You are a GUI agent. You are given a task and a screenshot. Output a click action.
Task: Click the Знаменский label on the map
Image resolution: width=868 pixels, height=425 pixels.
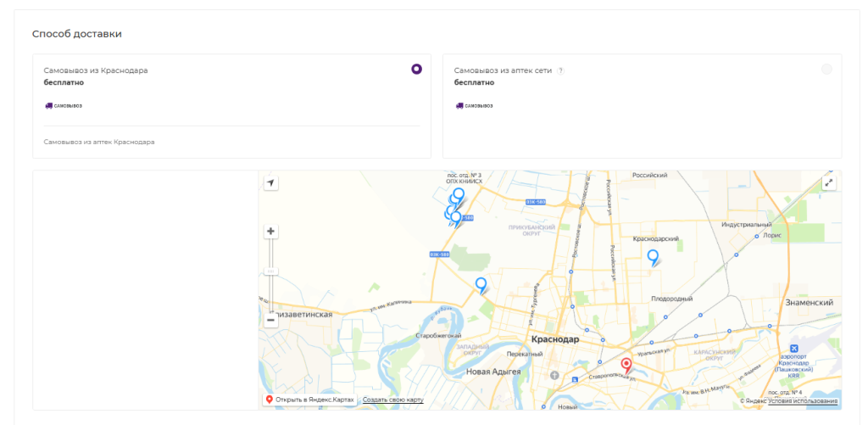click(x=810, y=303)
